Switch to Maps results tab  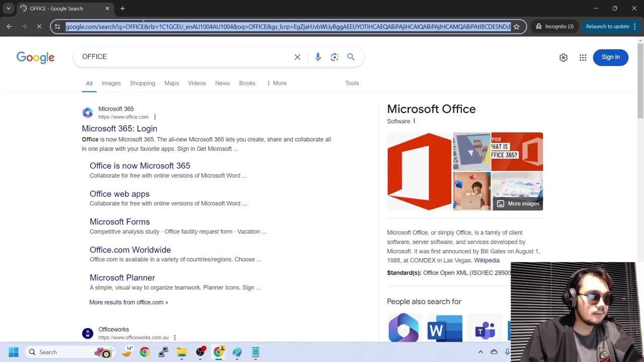[x=172, y=83]
